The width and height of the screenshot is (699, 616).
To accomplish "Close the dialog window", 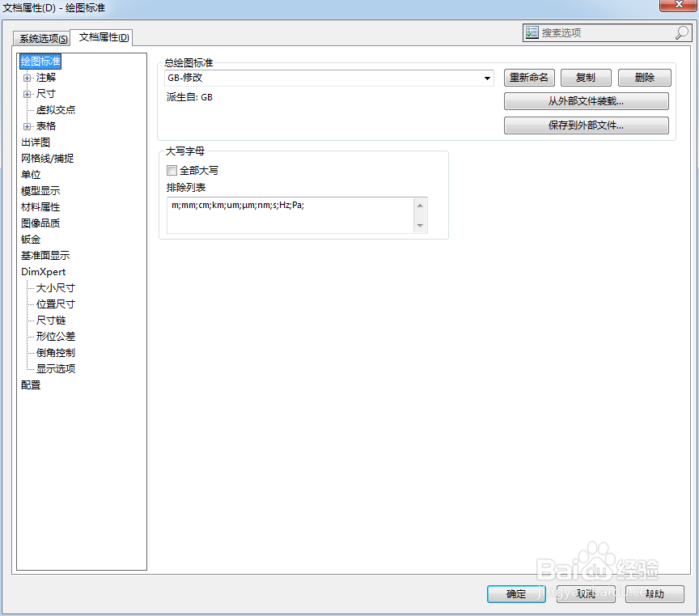I will pyautogui.click(x=679, y=5).
